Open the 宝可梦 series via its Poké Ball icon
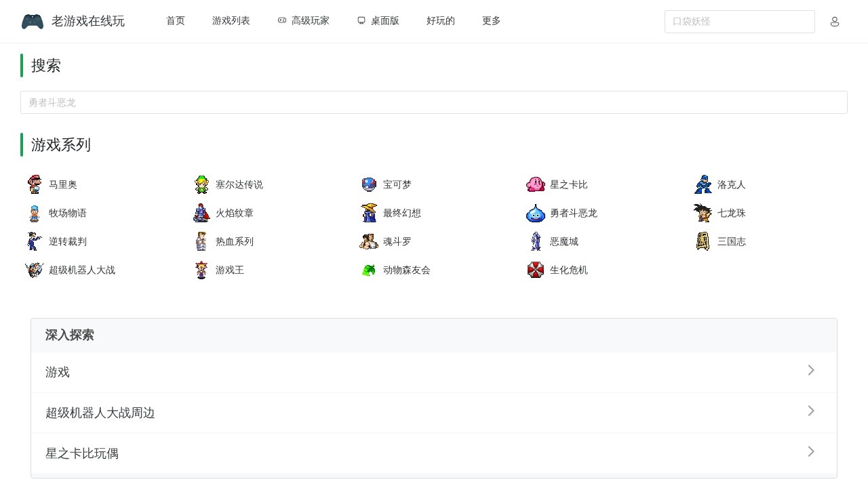 pyautogui.click(x=368, y=184)
